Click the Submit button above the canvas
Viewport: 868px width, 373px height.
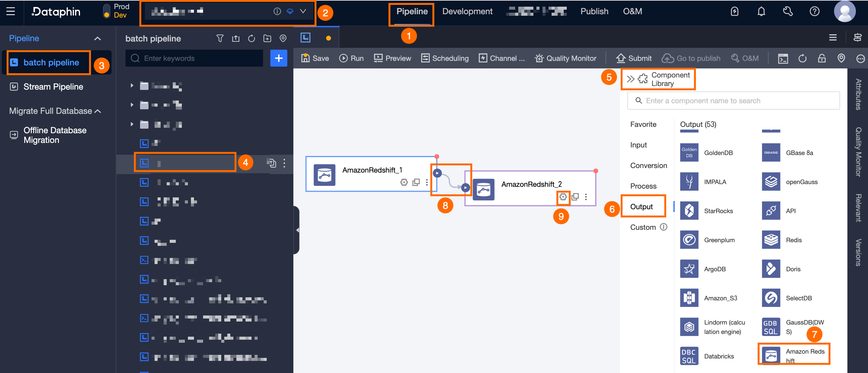click(633, 58)
